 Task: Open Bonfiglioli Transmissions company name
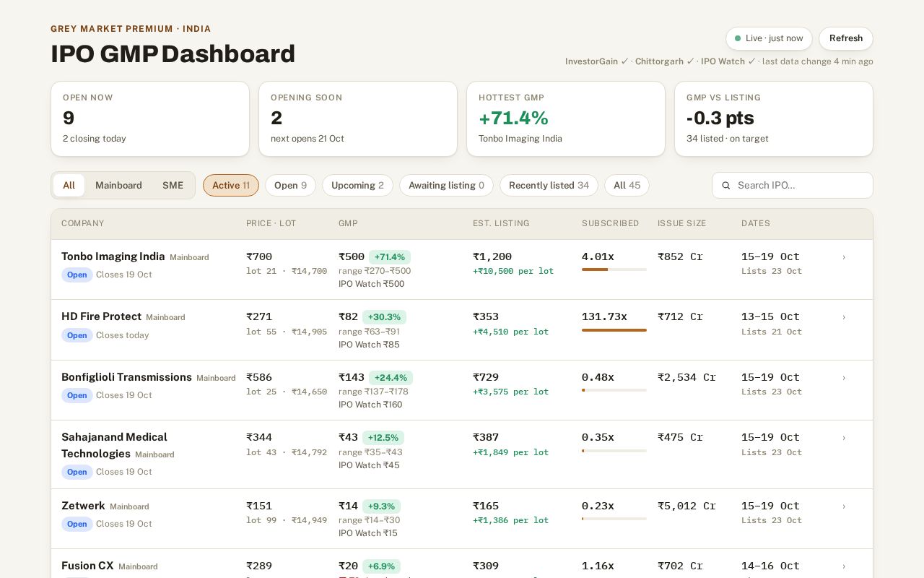126,377
